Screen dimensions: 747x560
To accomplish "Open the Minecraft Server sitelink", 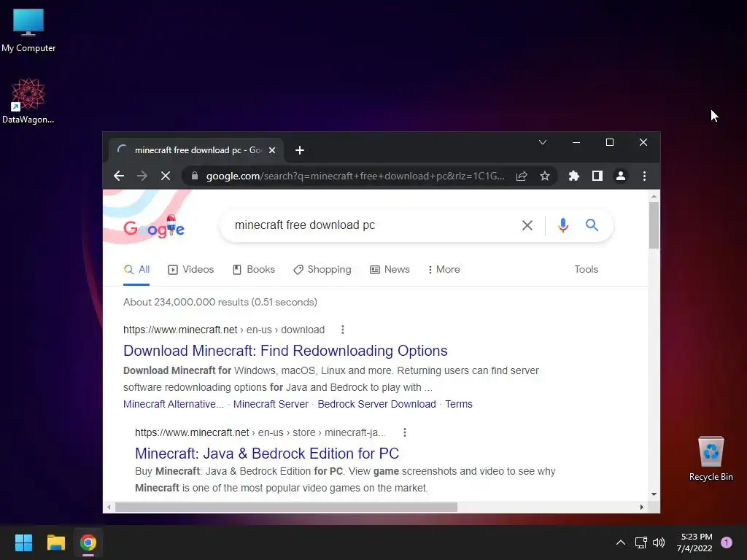I will tap(271, 404).
